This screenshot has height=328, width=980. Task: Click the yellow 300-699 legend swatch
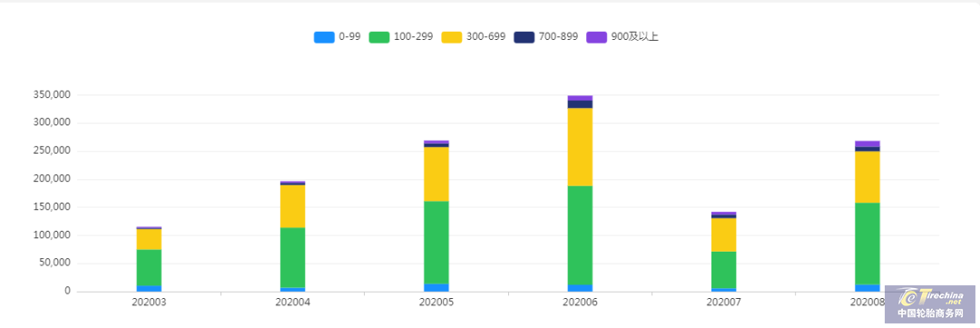(x=453, y=37)
